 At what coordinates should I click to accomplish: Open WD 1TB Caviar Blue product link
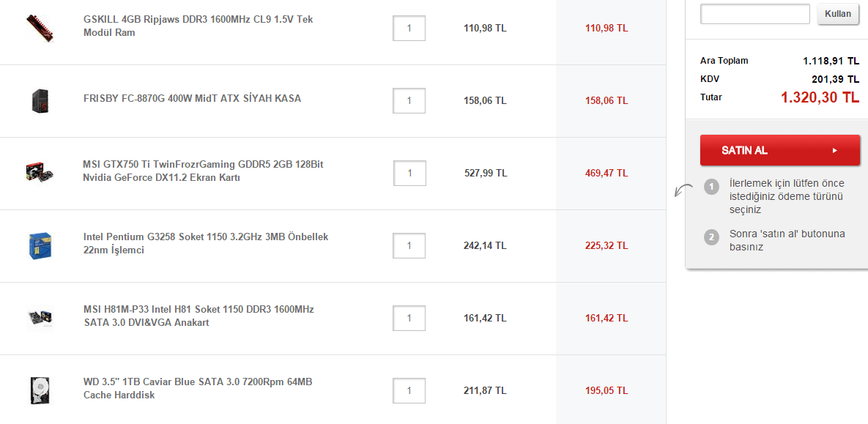pos(198,388)
